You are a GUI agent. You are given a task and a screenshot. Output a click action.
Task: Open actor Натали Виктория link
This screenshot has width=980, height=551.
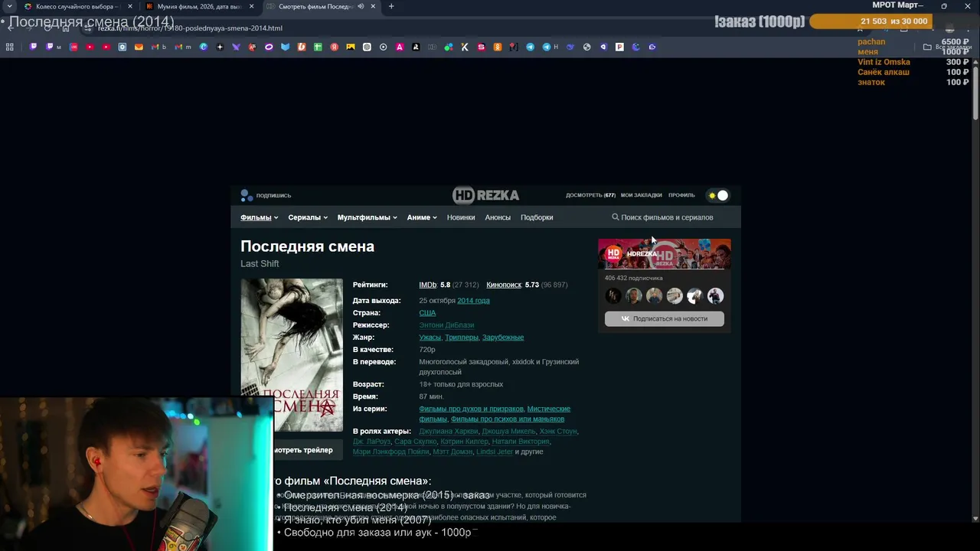521,442
